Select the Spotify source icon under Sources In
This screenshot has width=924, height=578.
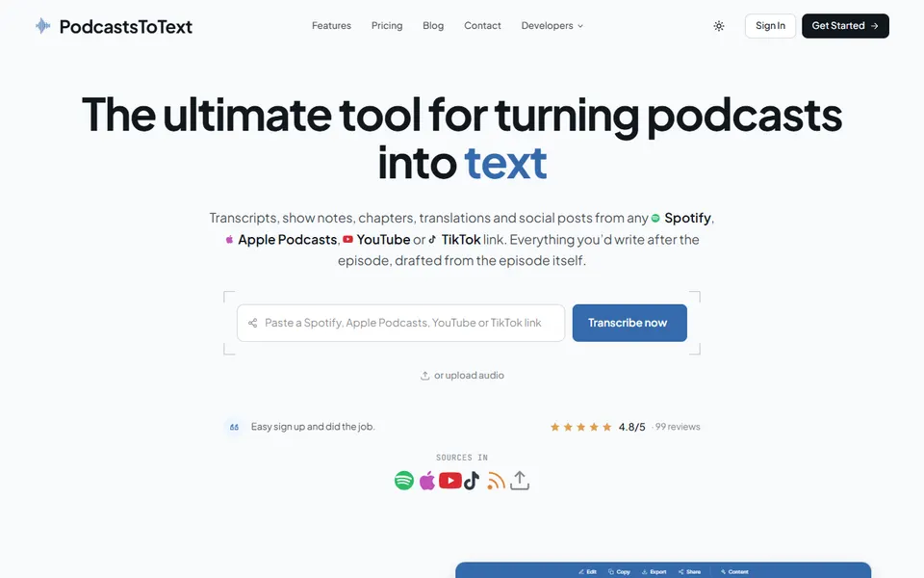tap(404, 481)
